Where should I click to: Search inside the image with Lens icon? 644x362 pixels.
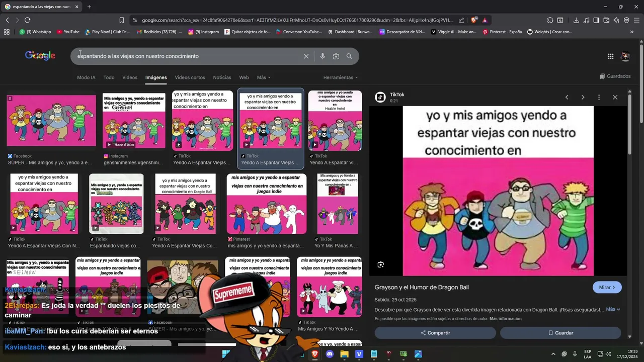click(381, 264)
